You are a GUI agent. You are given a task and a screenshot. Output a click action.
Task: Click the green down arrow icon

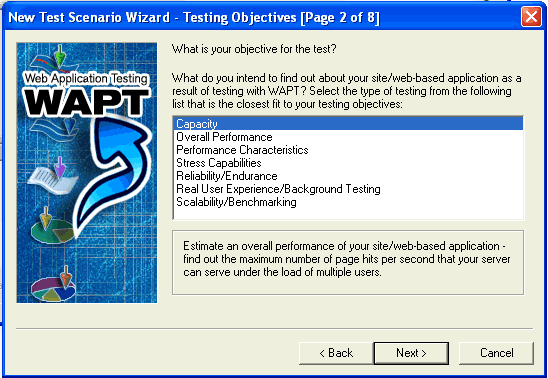(x=60, y=56)
